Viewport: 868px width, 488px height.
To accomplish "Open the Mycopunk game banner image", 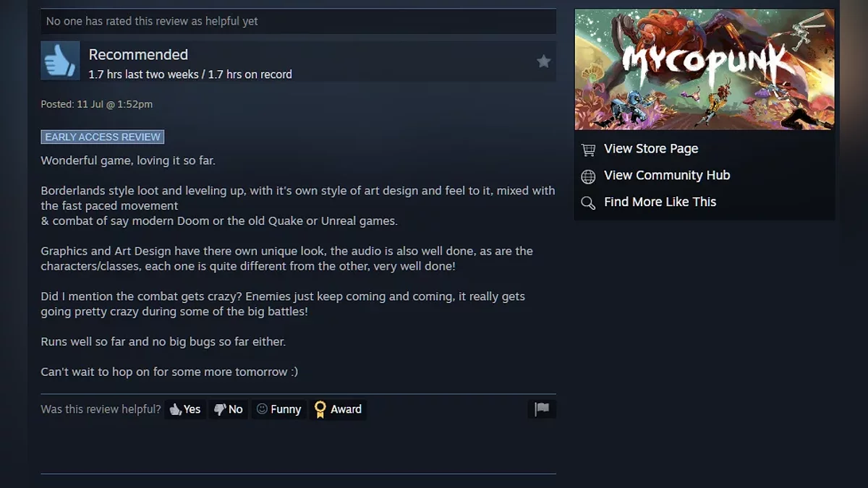I will tap(705, 69).
